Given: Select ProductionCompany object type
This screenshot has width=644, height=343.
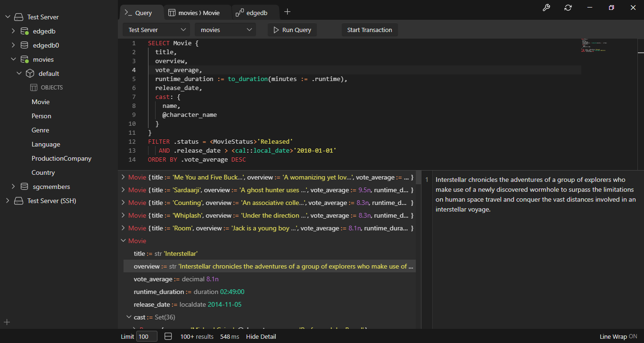Looking at the screenshot, I should (61, 158).
